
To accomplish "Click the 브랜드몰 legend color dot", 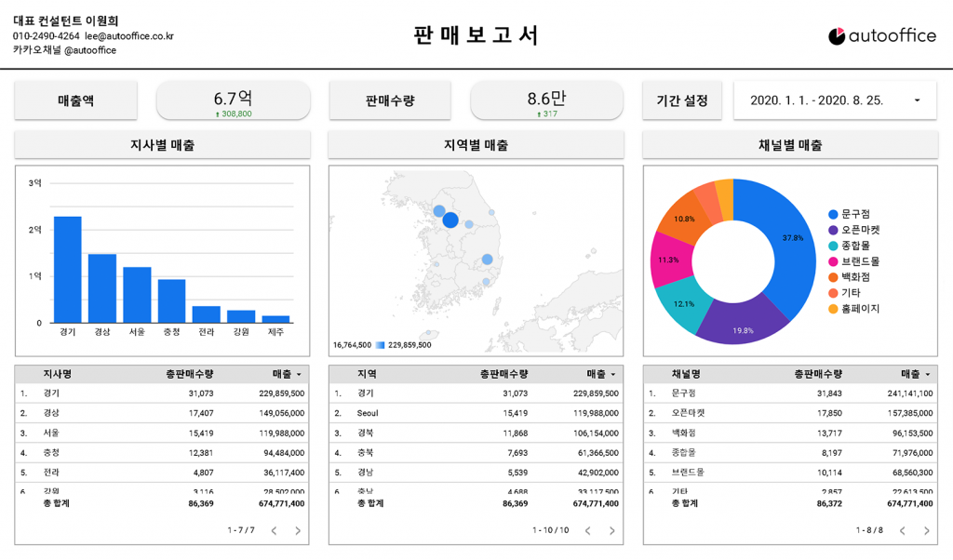I will [x=833, y=261].
